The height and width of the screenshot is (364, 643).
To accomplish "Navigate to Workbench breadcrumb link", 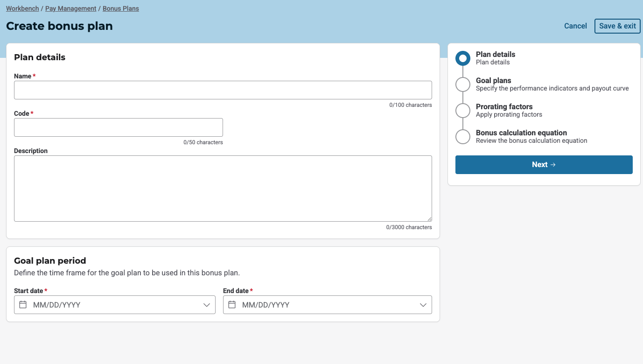I will pos(22,8).
